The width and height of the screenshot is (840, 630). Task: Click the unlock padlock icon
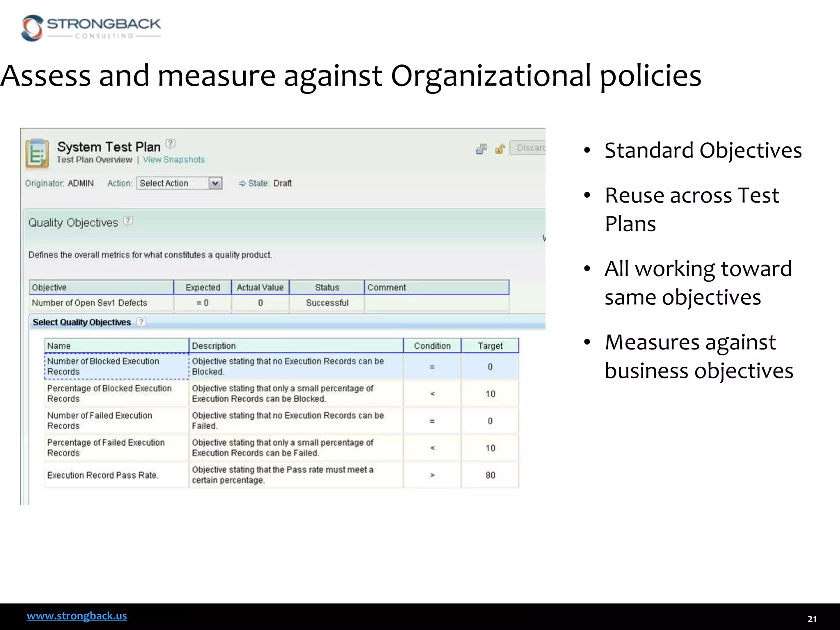[500, 148]
